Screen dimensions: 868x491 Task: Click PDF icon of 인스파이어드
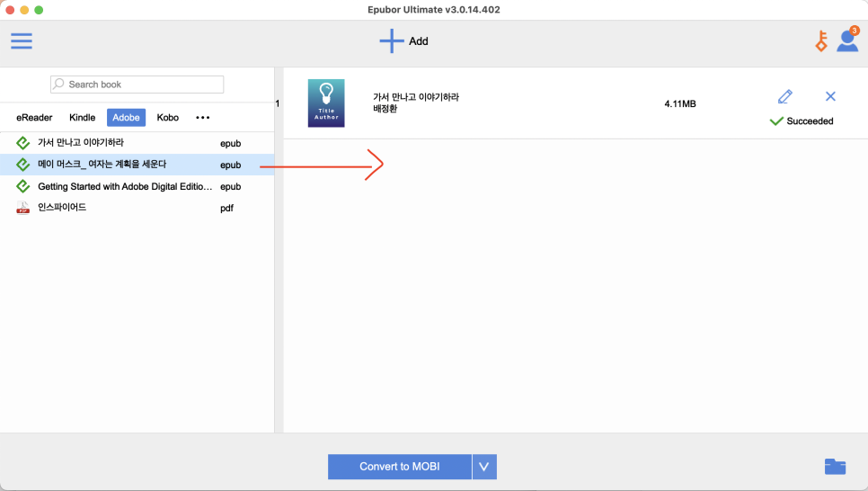click(x=22, y=208)
